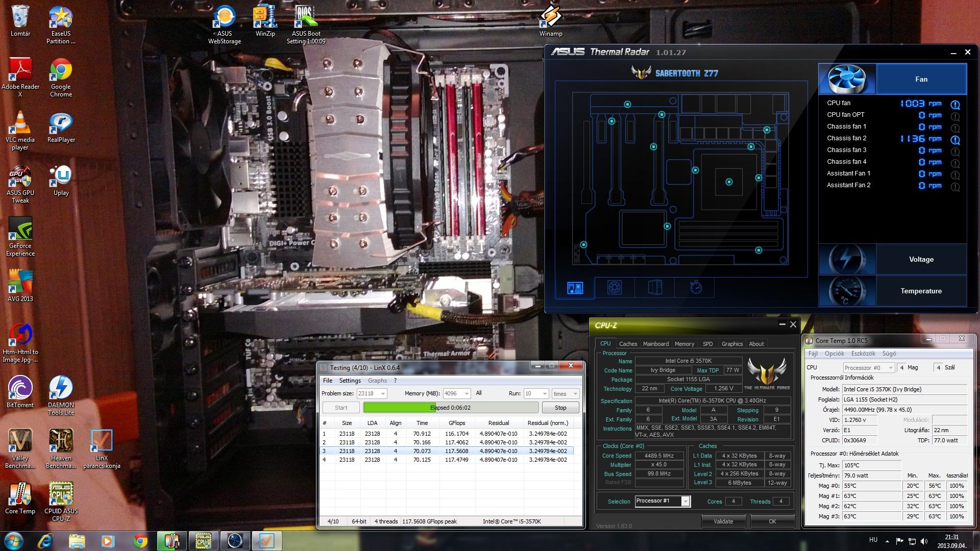The height and width of the screenshot is (551, 980).
Task: Open RealPlayer desktop icon
Action: (61, 128)
